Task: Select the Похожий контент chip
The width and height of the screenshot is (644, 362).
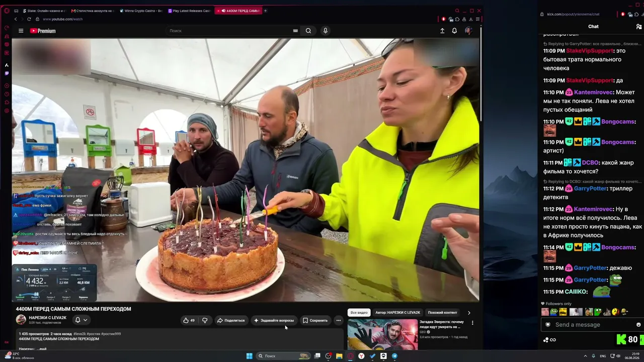Action: pyautogui.click(x=443, y=313)
